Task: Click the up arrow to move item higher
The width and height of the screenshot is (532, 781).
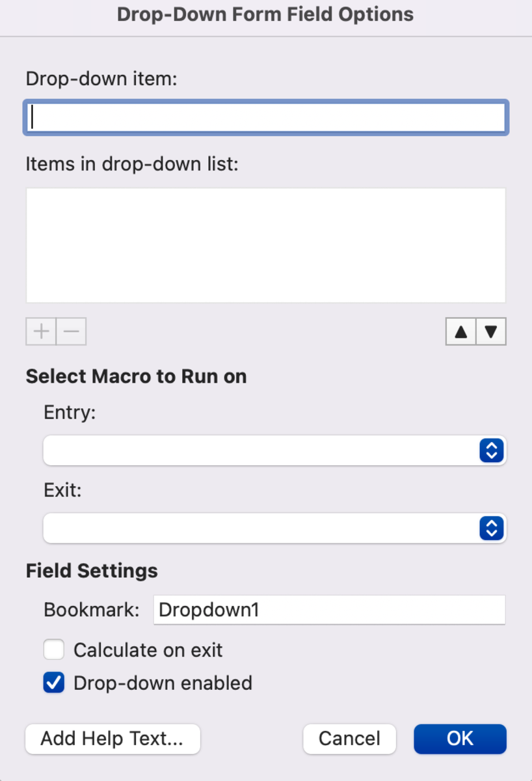Action: click(460, 331)
